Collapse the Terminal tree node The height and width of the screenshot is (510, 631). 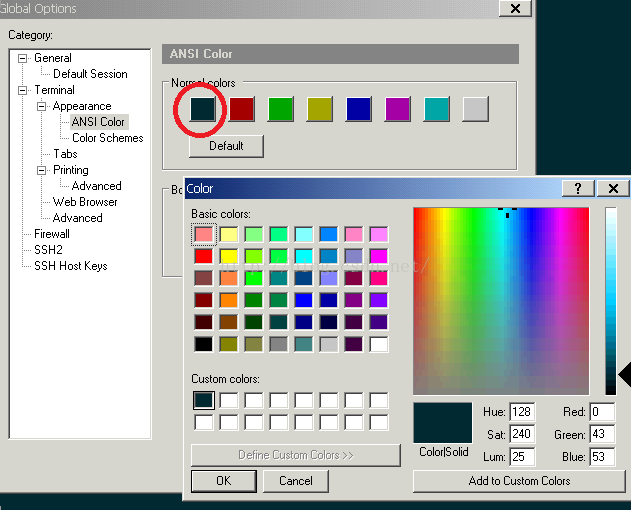coord(23,90)
